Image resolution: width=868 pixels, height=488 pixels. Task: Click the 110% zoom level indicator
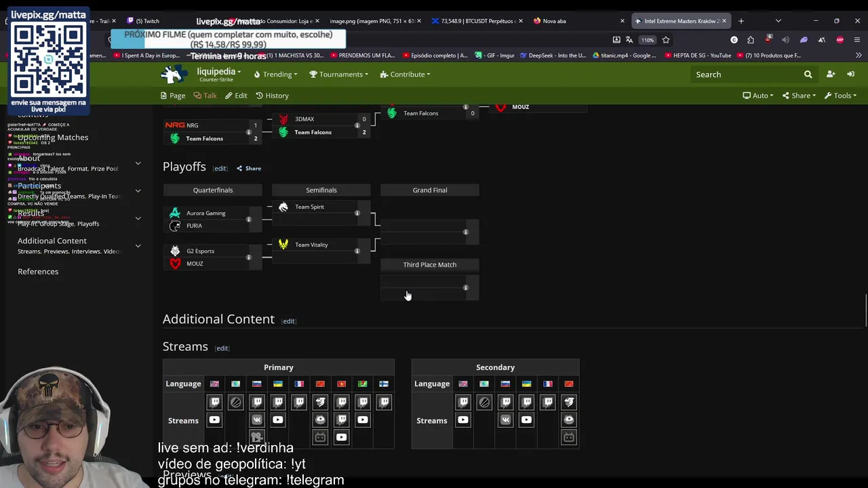[x=648, y=40]
